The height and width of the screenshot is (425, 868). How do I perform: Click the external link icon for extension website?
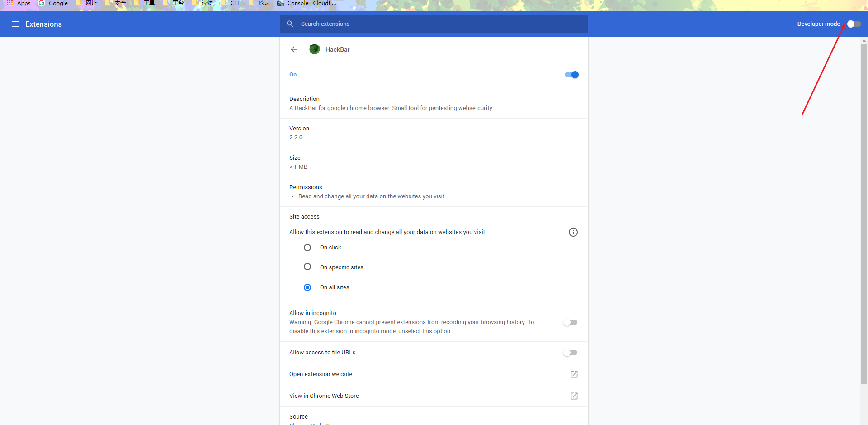click(x=574, y=374)
